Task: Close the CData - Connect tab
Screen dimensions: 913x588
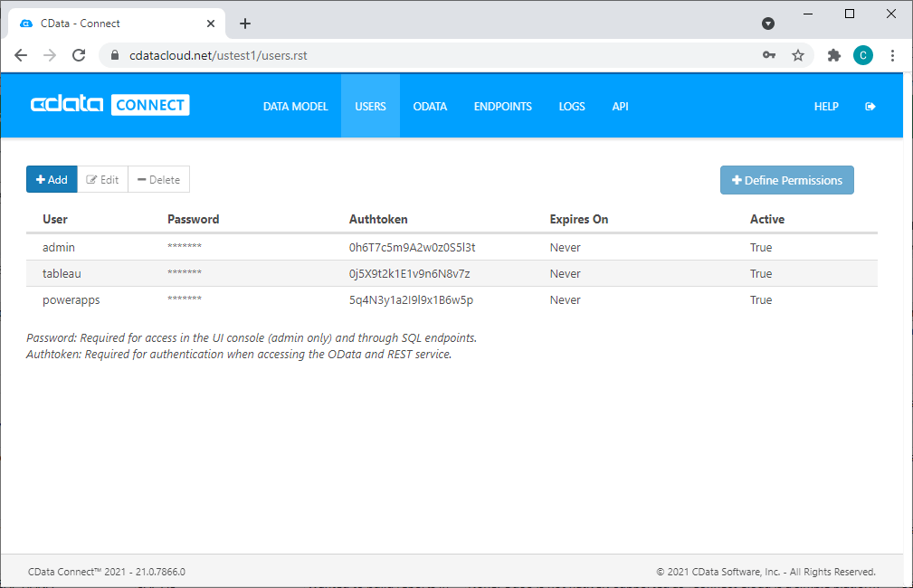Action: (x=210, y=24)
